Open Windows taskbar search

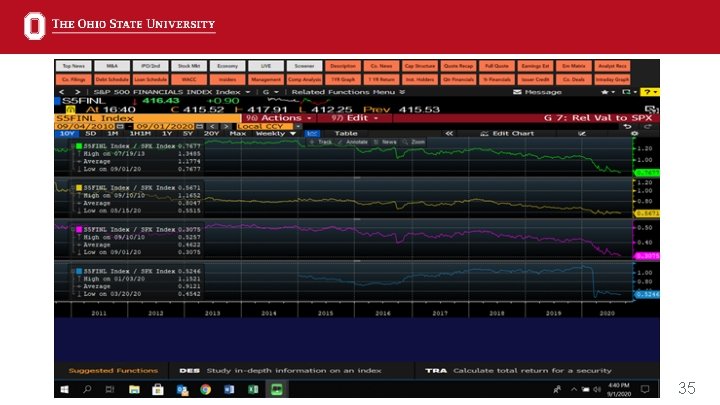87,389
